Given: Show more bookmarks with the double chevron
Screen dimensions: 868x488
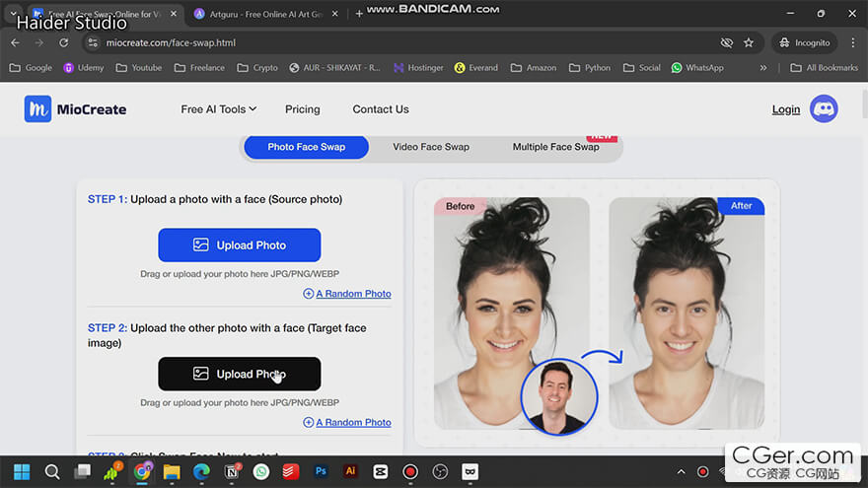Looking at the screenshot, I should click(763, 67).
